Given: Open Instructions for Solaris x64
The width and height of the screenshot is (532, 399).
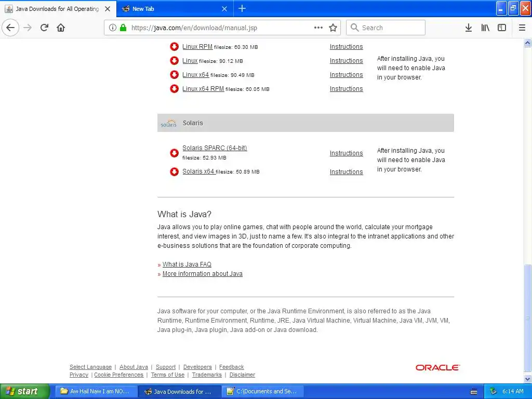Looking at the screenshot, I should (347, 171).
